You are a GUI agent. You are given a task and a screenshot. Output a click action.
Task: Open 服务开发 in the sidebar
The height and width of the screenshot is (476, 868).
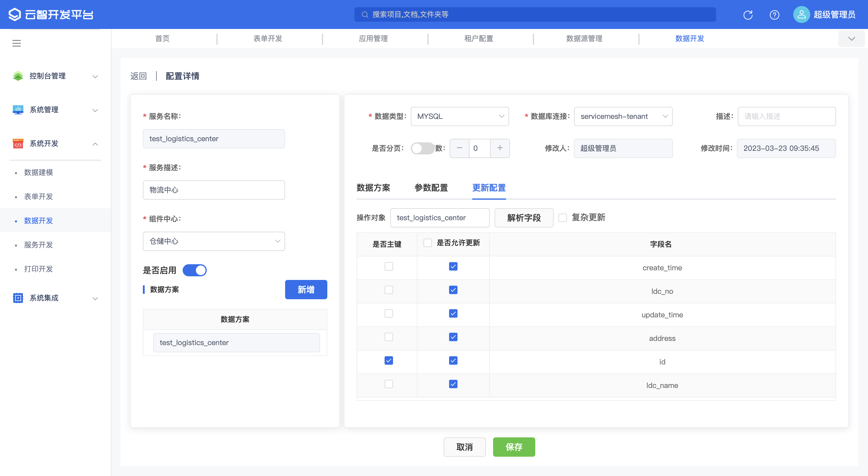click(38, 245)
